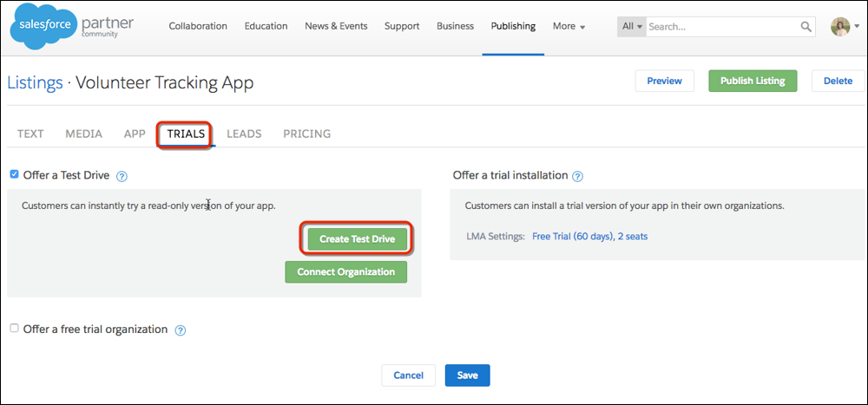
Task: Open the user profile avatar
Action: 839,27
